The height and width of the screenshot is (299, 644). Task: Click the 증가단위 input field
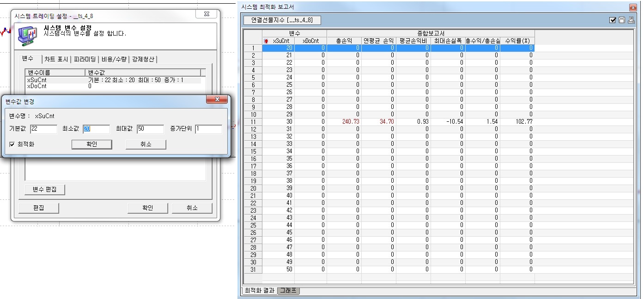coord(208,129)
